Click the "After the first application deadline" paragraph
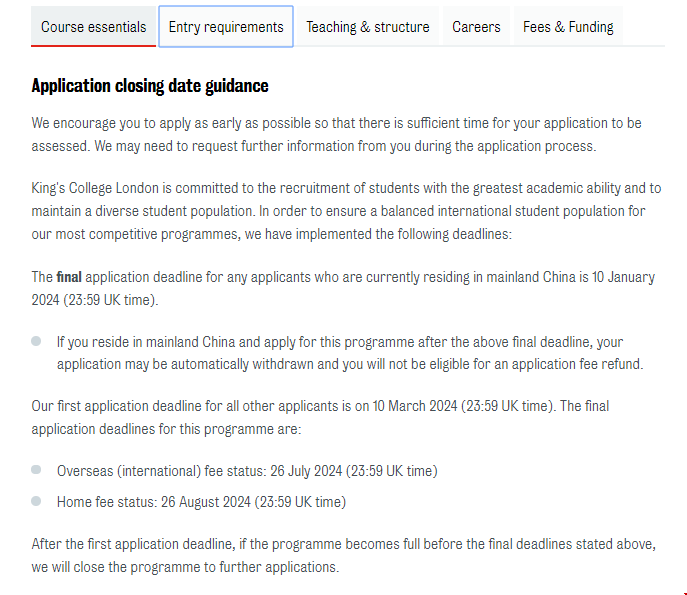 coord(343,555)
